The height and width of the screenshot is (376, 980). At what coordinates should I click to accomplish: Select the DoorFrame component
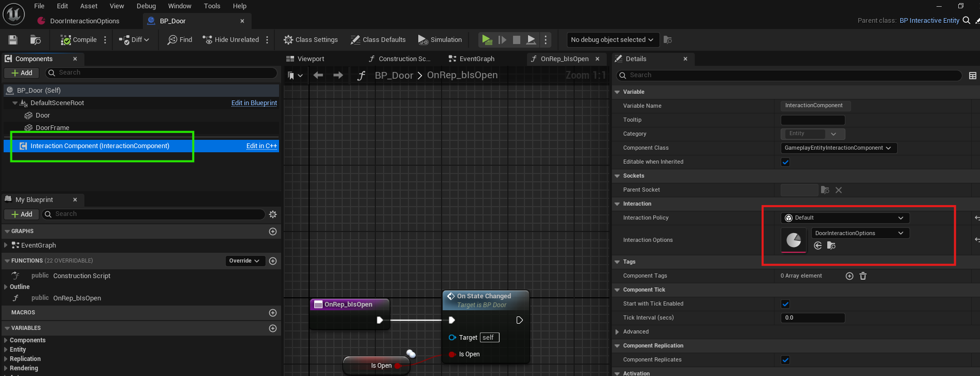pyautogui.click(x=52, y=128)
